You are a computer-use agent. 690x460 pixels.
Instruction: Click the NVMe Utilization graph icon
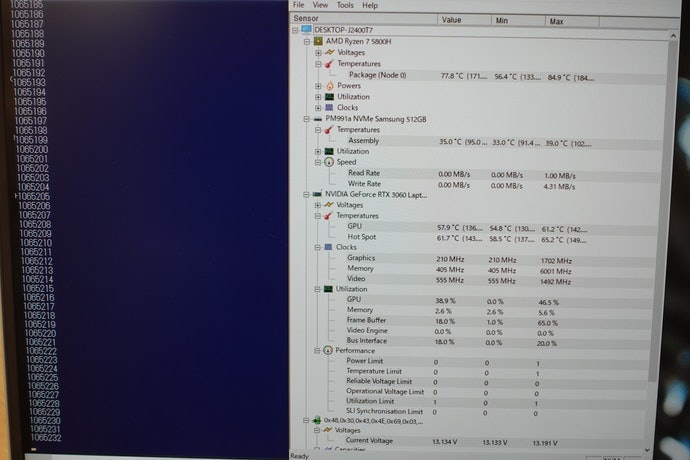click(329, 151)
